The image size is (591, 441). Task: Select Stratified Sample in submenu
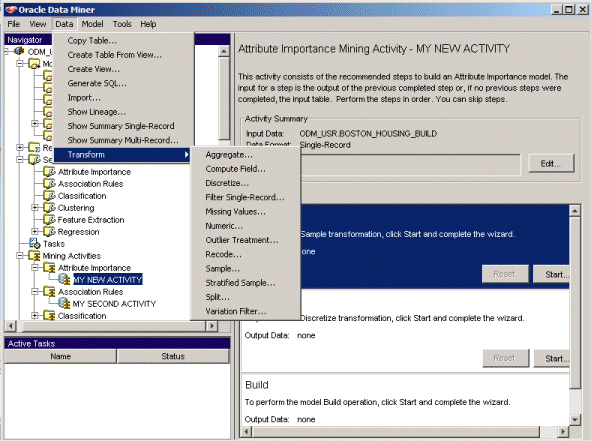[246, 283]
